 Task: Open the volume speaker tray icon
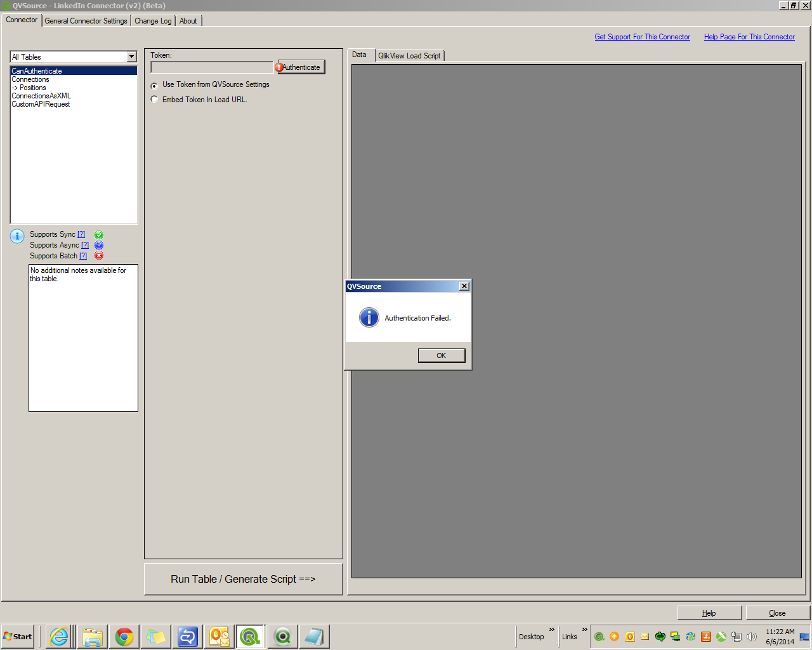click(x=752, y=637)
